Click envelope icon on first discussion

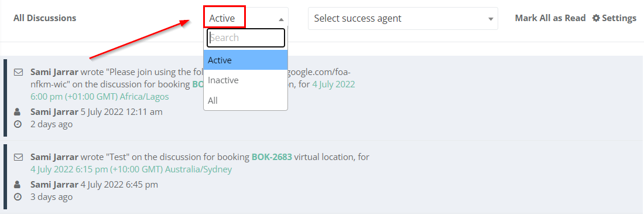[18, 73]
